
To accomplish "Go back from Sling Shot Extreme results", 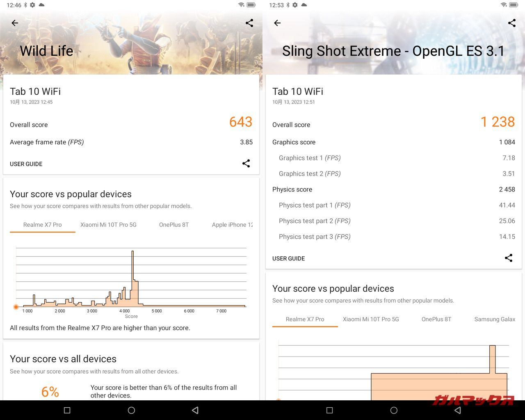I will click(x=277, y=23).
